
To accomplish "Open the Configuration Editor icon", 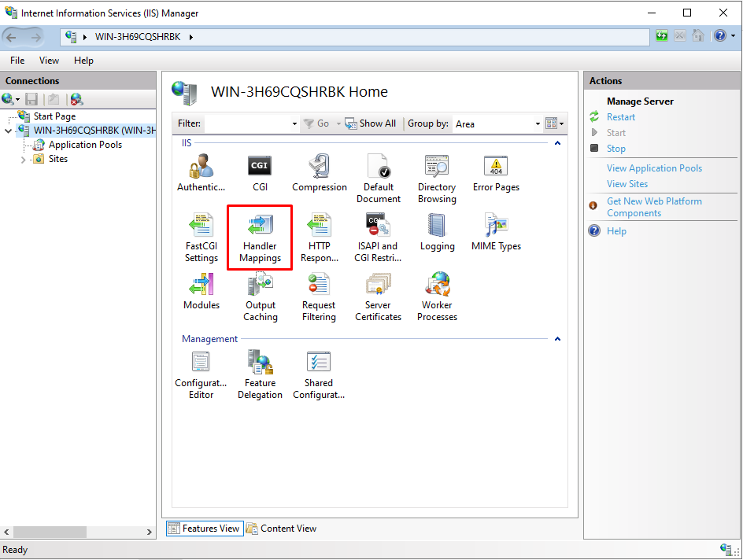I will point(201,375).
